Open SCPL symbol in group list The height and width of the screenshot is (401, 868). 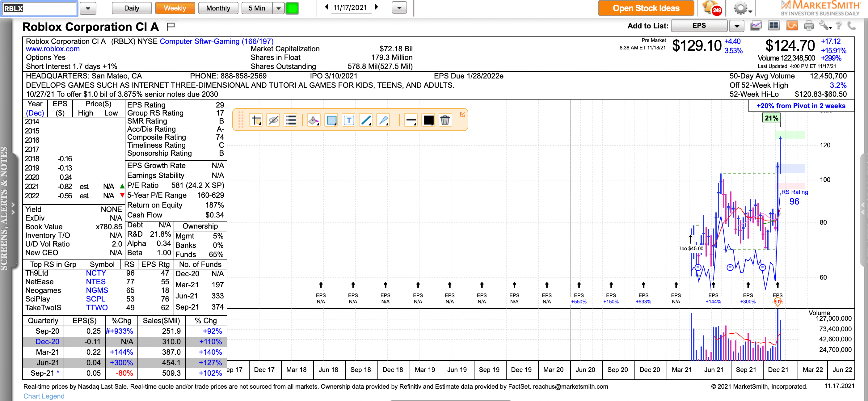tap(95, 299)
